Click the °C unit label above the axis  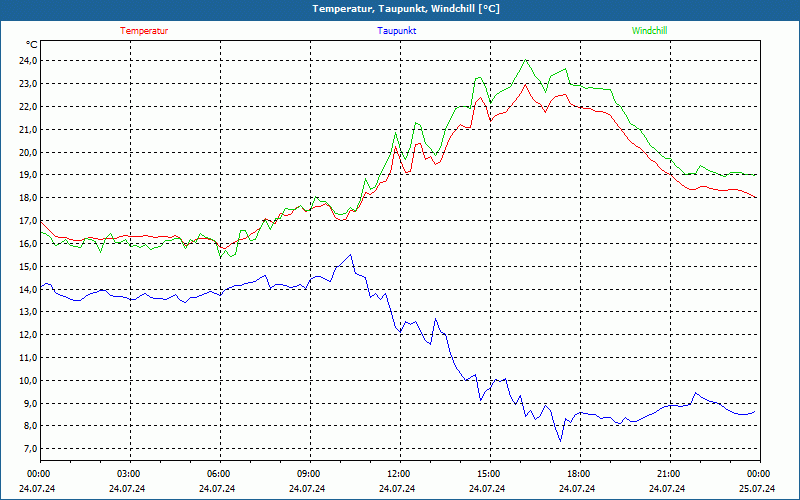(x=32, y=45)
